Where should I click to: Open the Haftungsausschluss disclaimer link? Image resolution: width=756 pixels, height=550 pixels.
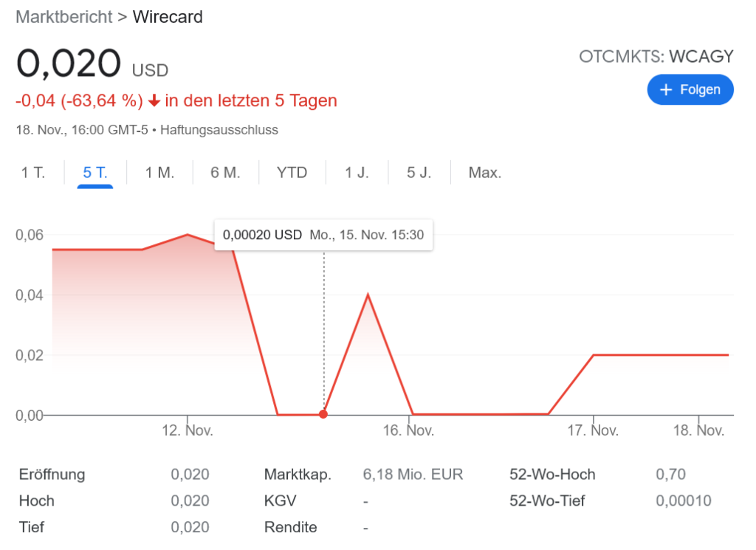click(x=219, y=130)
